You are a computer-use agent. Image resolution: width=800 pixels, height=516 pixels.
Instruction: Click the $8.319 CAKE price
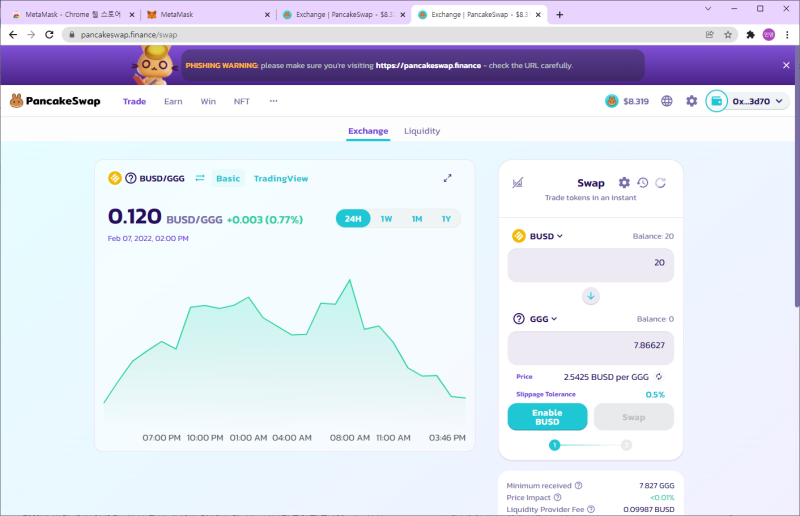coord(636,101)
